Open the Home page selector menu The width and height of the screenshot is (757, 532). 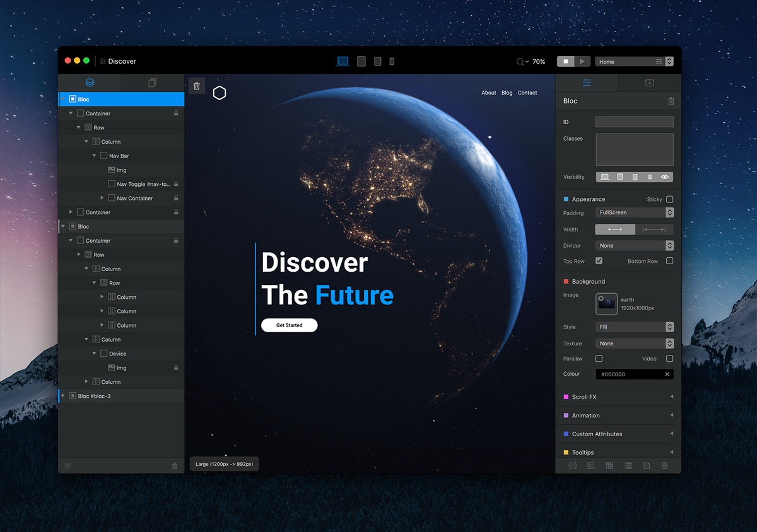click(631, 61)
